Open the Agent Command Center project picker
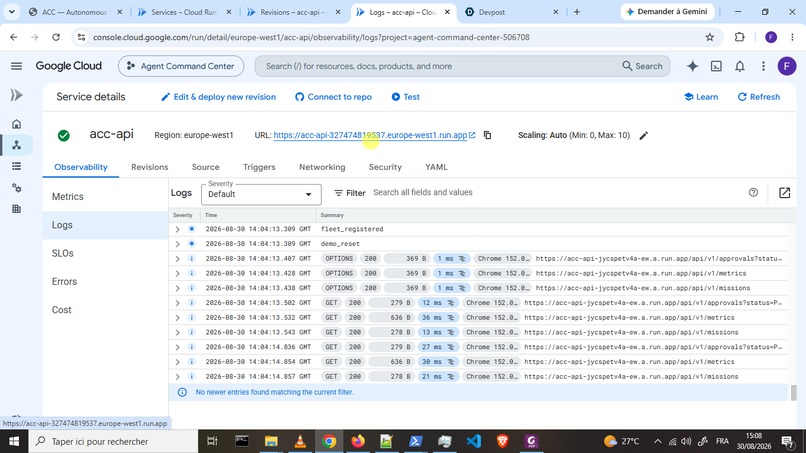Screen dimensions: 806x453 click(181, 66)
